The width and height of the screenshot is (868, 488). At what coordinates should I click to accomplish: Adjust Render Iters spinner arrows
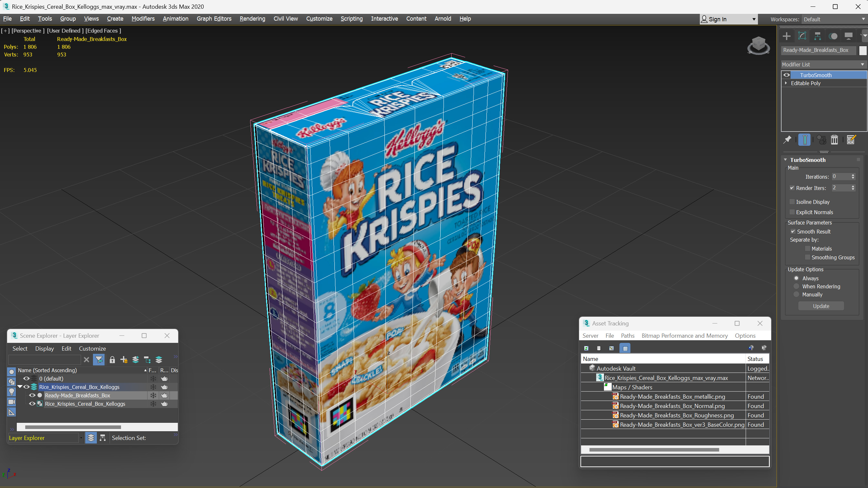click(853, 188)
